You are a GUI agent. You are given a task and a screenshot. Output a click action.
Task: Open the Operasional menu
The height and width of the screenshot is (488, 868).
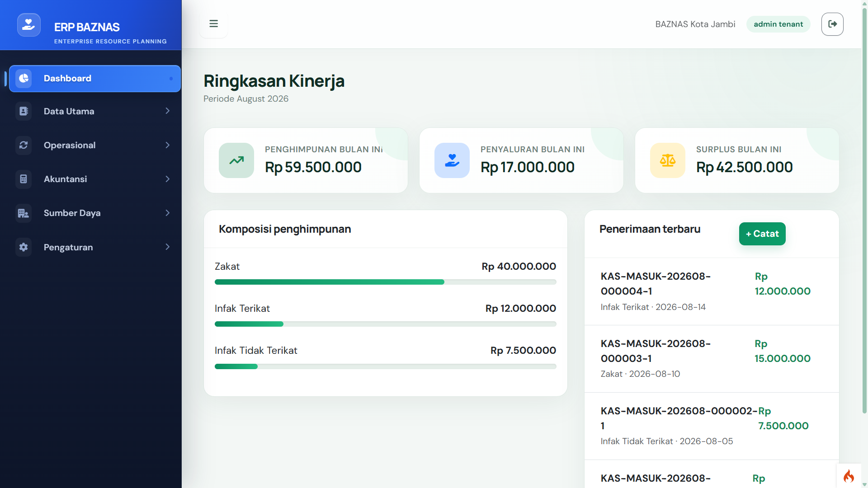[95, 145]
